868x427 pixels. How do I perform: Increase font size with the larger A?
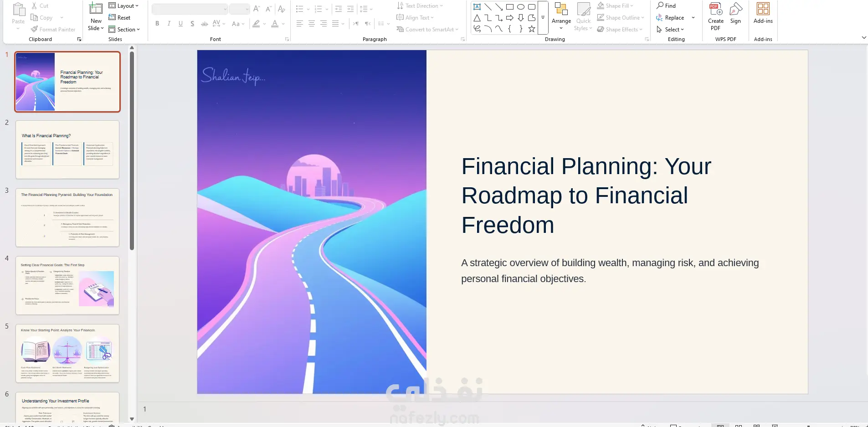(257, 9)
